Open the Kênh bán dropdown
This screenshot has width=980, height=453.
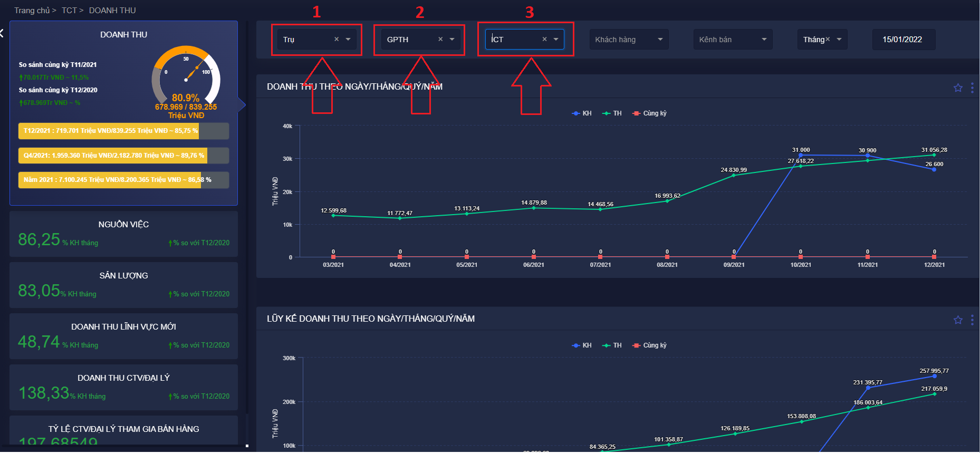coord(733,39)
